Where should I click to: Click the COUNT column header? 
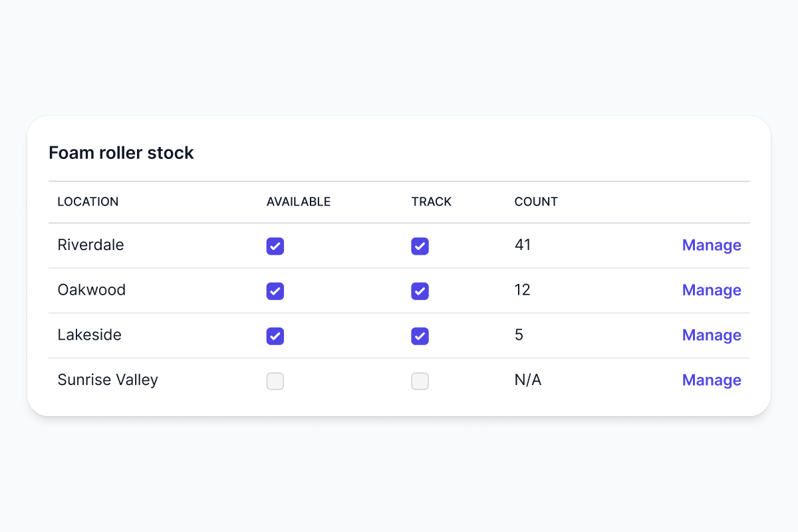(536, 201)
